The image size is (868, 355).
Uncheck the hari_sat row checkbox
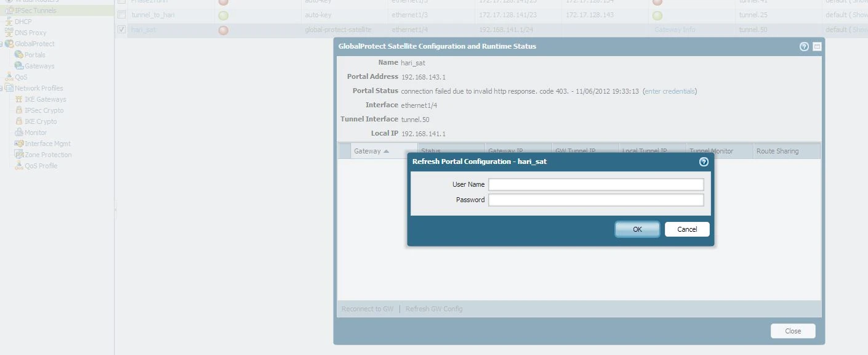click(121, 29)
